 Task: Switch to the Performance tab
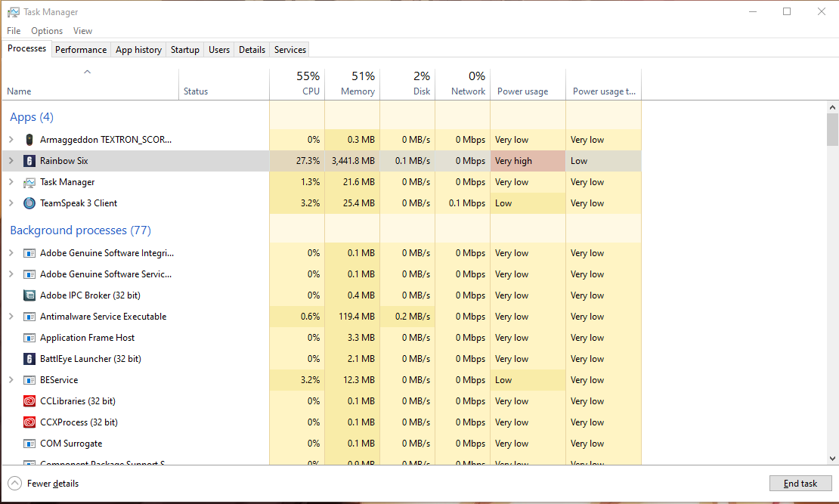click(81, 50)
